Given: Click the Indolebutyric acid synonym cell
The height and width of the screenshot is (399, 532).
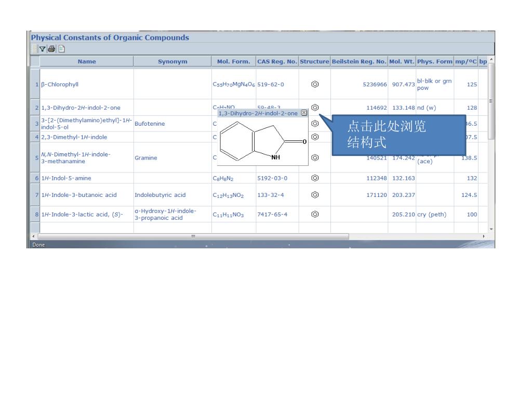Looking at the screenshot, I should (x=172, y=195).
